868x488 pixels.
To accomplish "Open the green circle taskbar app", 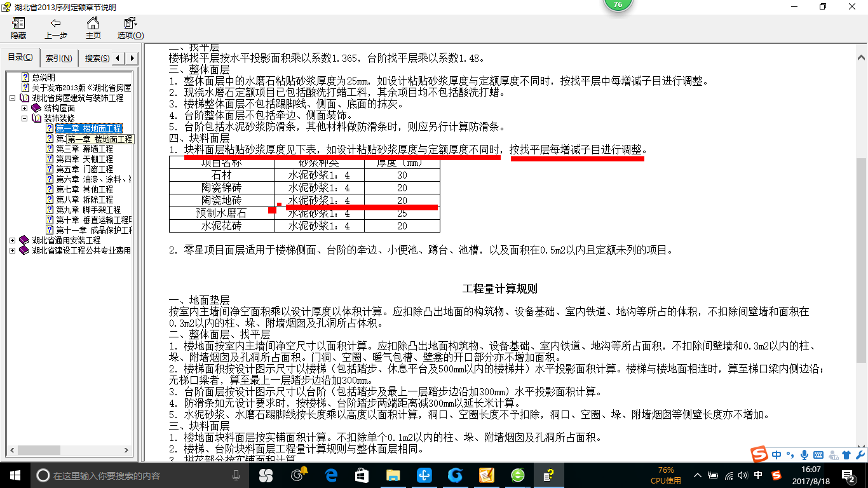I will pyautogui.click(x=517, y=475).
